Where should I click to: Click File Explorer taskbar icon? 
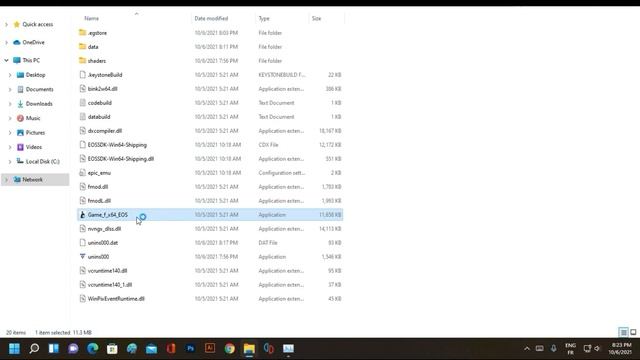click(x=249, y=348)
